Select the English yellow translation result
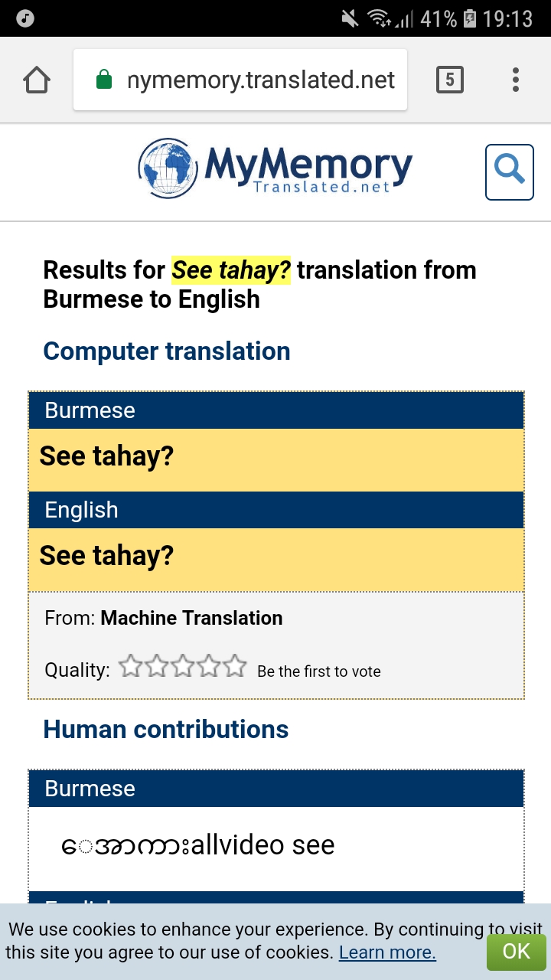 (275, 556)
